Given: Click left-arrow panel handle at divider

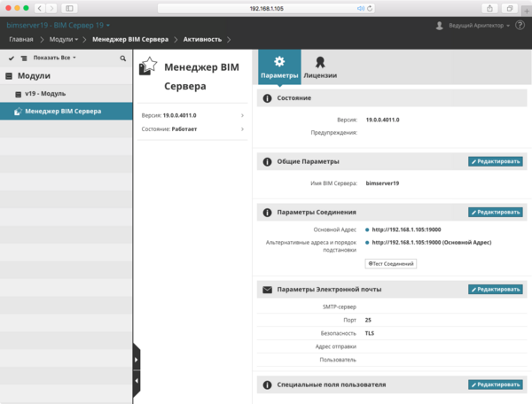Looking at the screenshot, I should tap(137, 381).
